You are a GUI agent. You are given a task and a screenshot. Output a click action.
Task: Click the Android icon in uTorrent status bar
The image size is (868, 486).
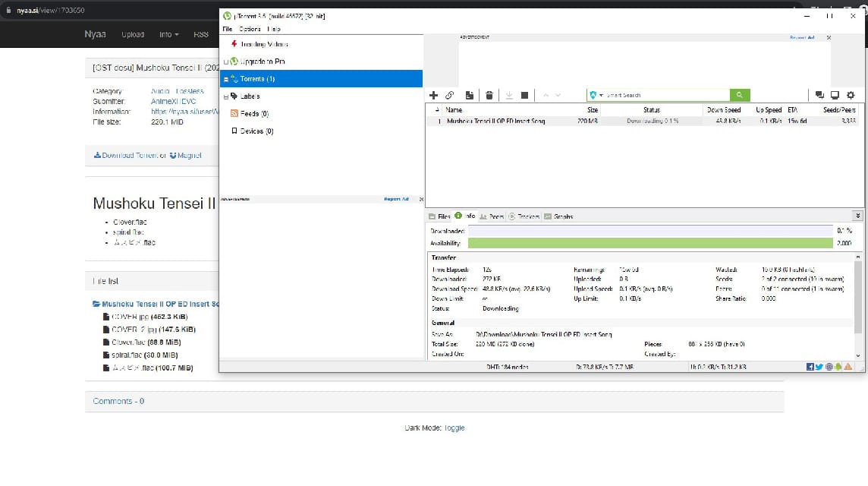(838, 367)
